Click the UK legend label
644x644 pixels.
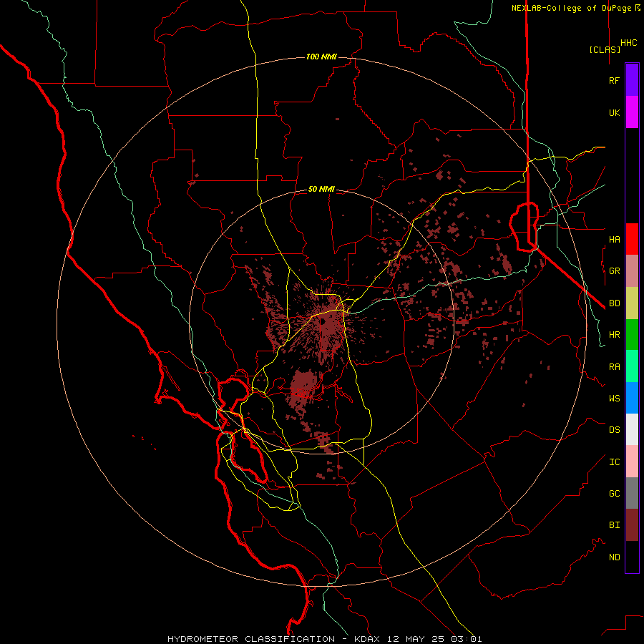(614, 112)
